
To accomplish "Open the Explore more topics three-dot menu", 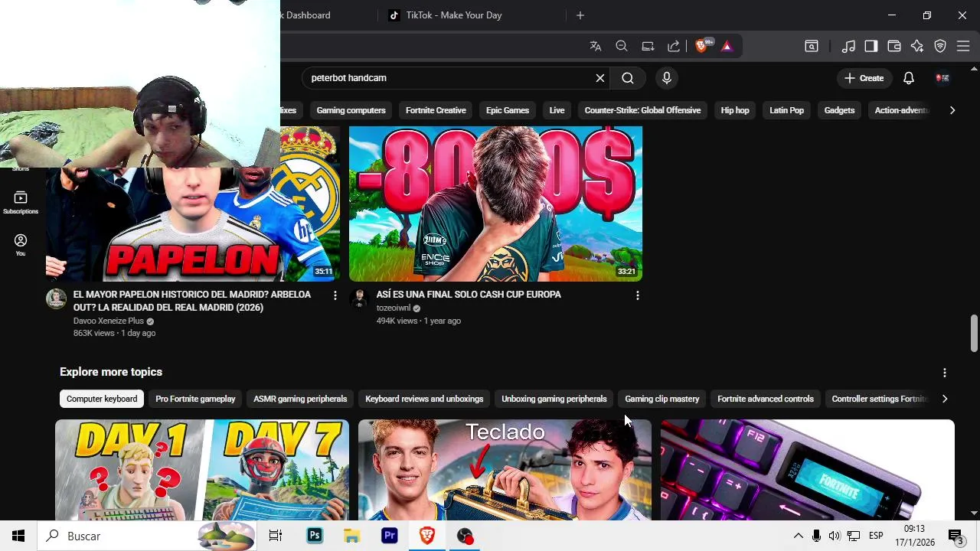I will tap(945, 373).
